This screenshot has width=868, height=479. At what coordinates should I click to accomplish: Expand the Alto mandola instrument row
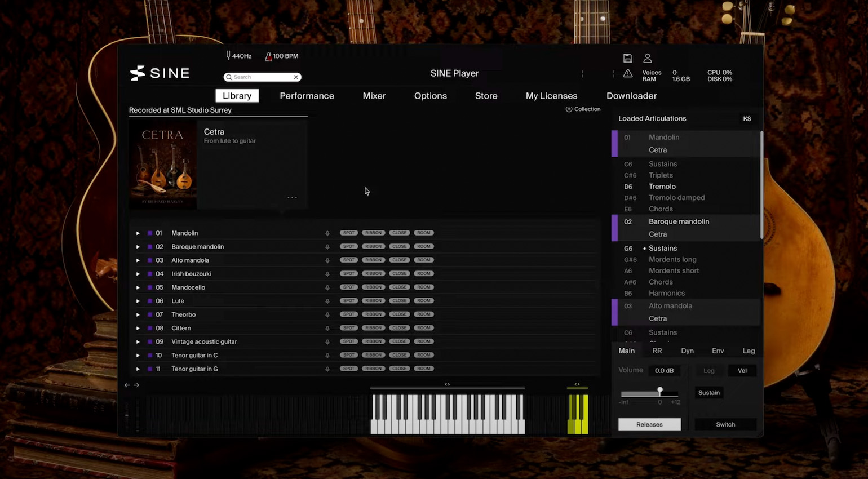click(138, 260)
